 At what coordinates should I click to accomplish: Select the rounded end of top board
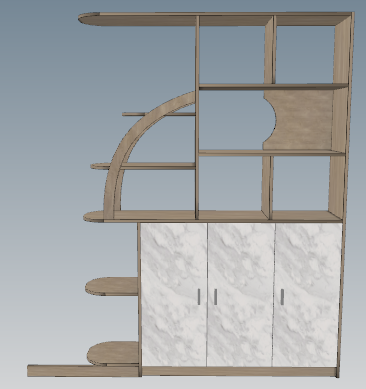coord(89,19)
